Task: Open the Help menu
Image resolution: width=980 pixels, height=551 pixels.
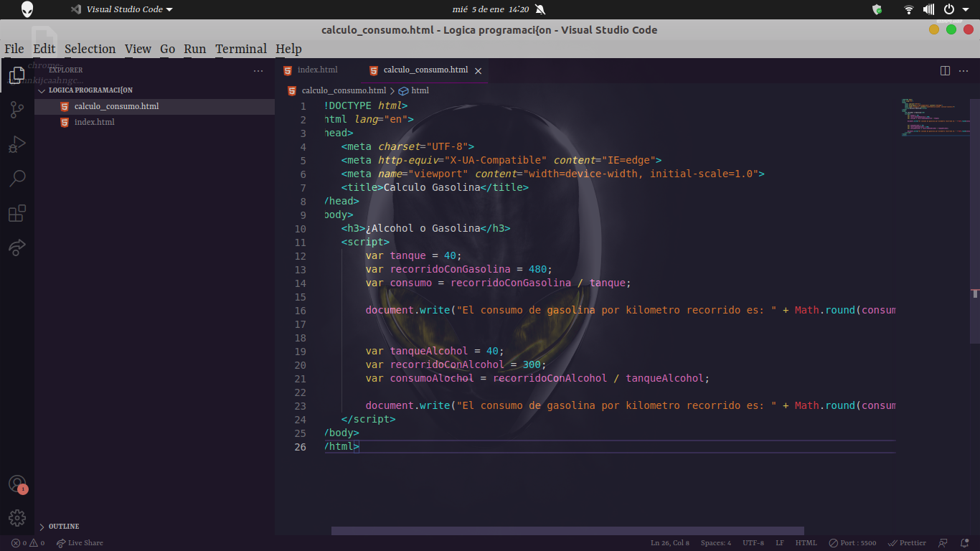Action: [288, 49]
